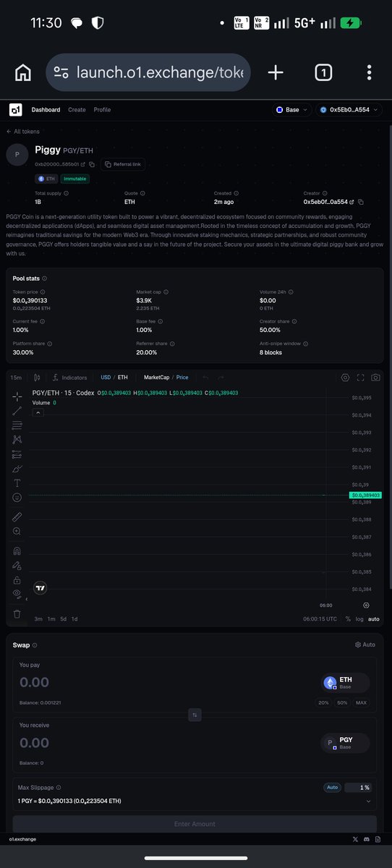Select the text annotation tool
392x868 pixels.
(17, 482)
